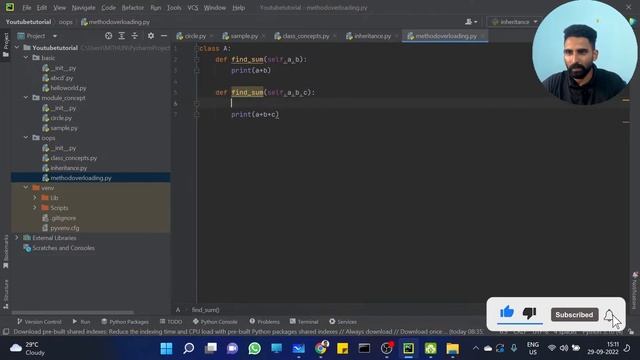Hide the Project panel with minus icon

pyautogui.click(x=164, y=36)
